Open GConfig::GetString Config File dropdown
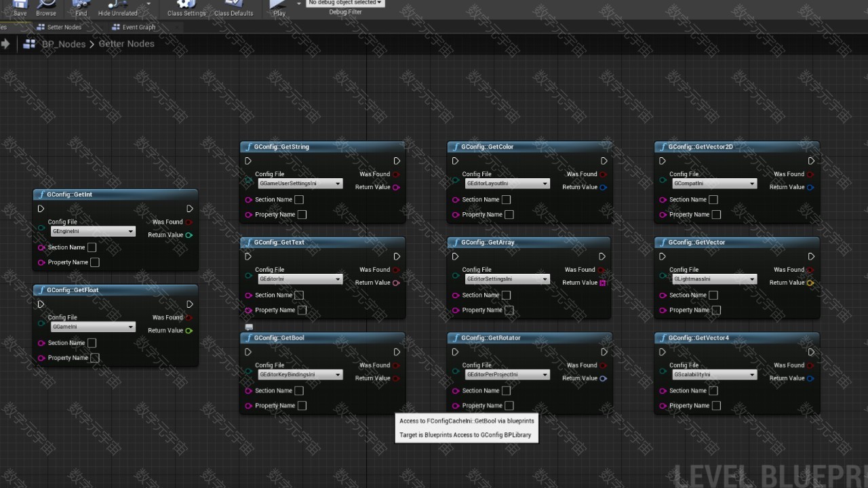This screenshot has width=868, height=488. pos(300,184)
